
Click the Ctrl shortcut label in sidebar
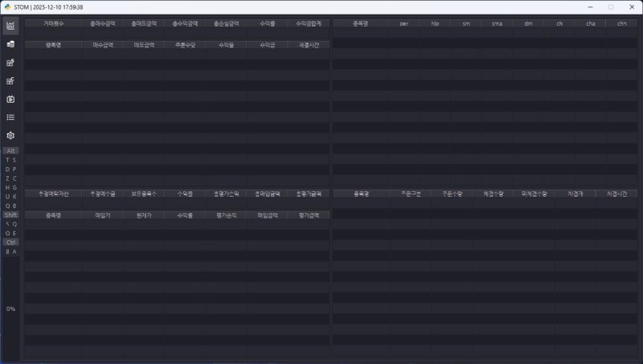10,242
